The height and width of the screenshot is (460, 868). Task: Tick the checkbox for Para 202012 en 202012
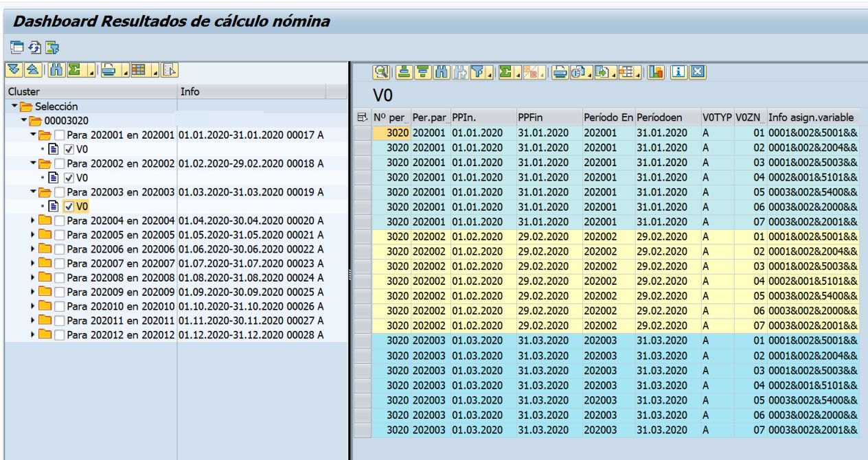coord(60,334)
